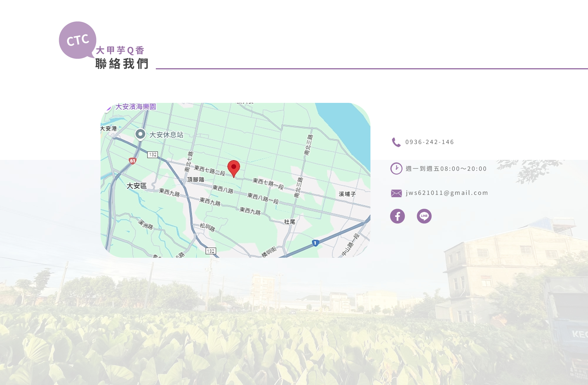Image resolution: width=588 pixels, height=385 pixels.
Task: Click the jws621011@gmail.com email address
Action: (x=447, y=193)
